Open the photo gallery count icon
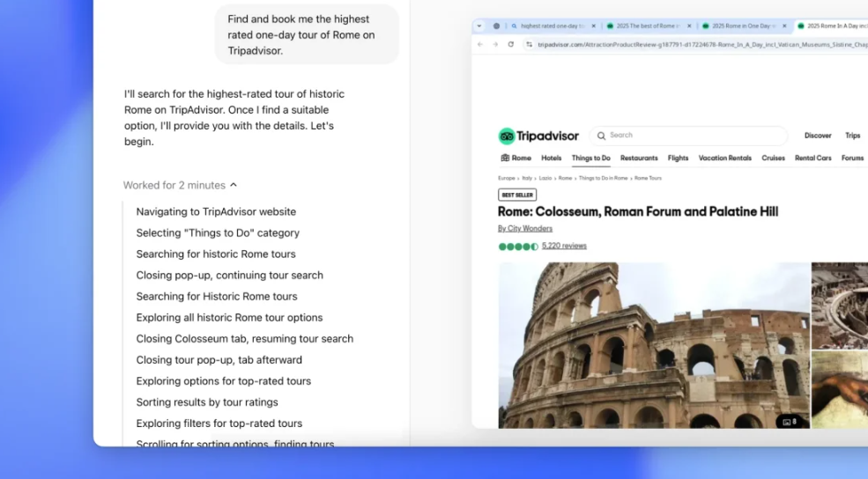 pyautogui.click(x=790, y=422)
